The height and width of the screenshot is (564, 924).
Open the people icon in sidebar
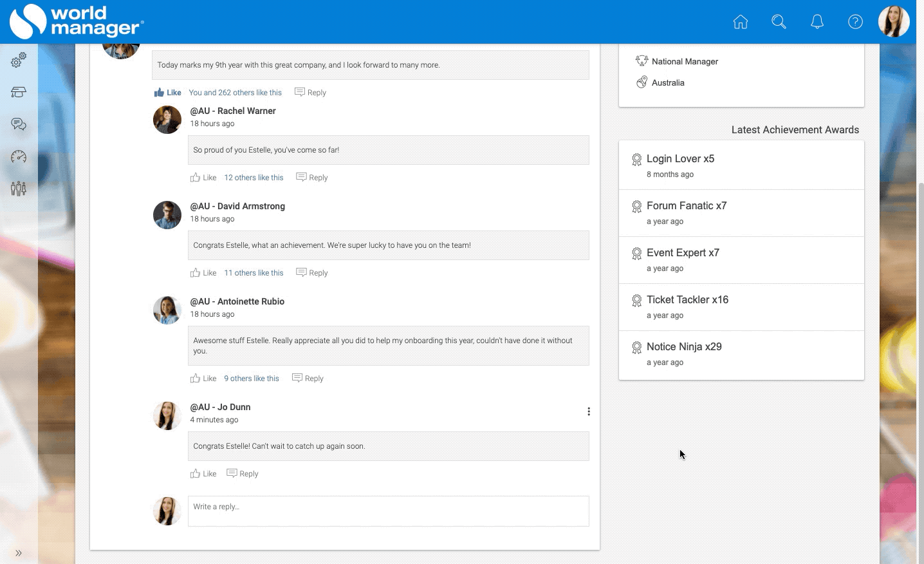pyautogui.click(x=19, y=189)
